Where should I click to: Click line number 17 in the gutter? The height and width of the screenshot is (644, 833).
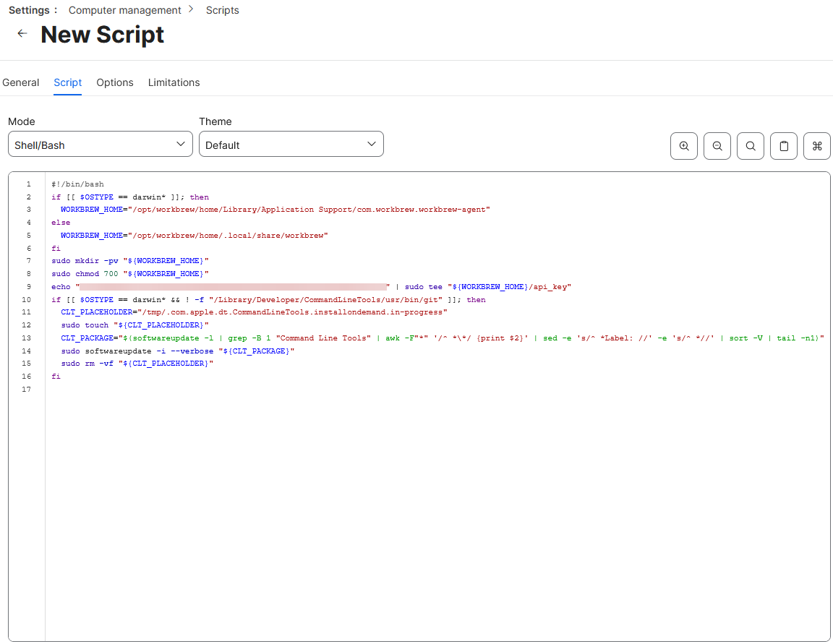[x=27, y=390]
